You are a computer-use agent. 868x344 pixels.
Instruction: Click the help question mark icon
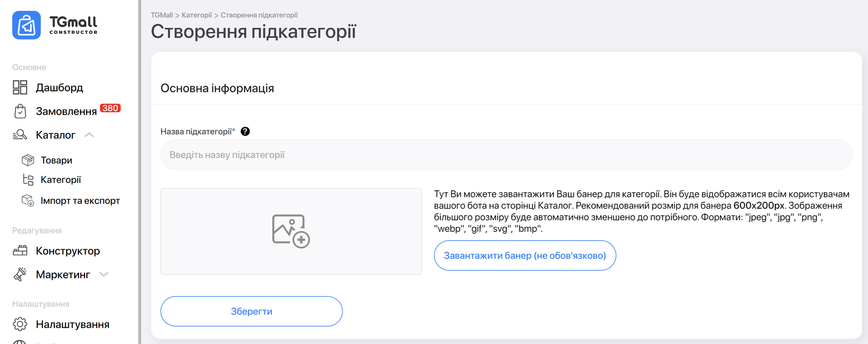tap(245, 131)
